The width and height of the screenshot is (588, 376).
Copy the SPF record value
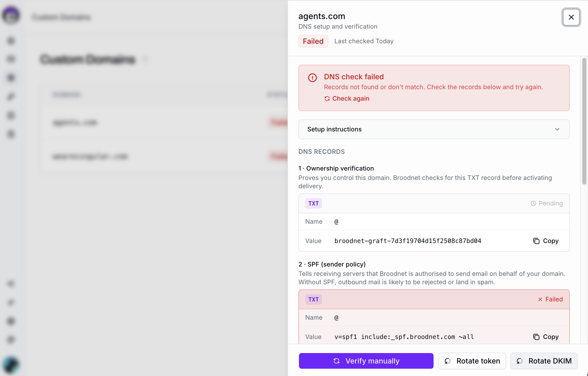click(546, 337)
